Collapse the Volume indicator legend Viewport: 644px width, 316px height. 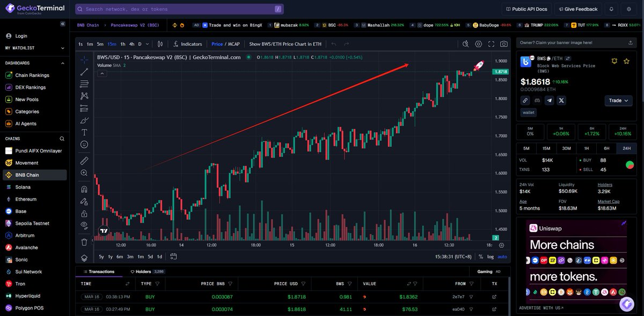pos(101,74)
